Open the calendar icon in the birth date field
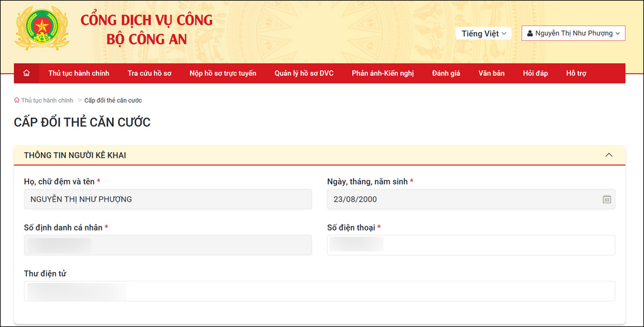The width and height of the screenshot is (644, 327). point(606,199)
